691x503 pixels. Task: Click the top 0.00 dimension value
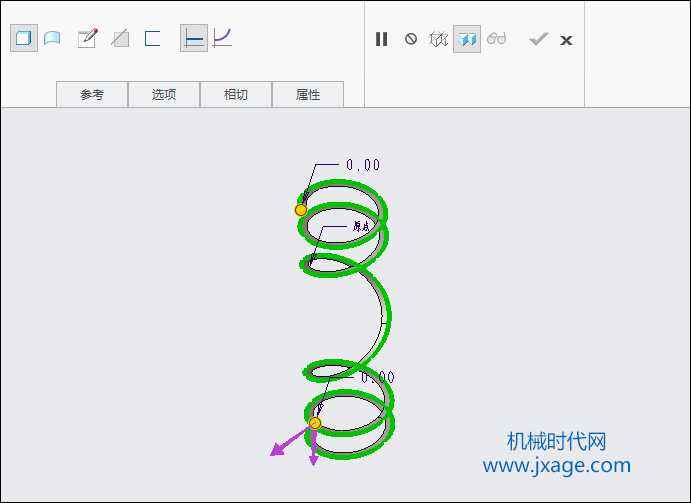pos(363,165)
